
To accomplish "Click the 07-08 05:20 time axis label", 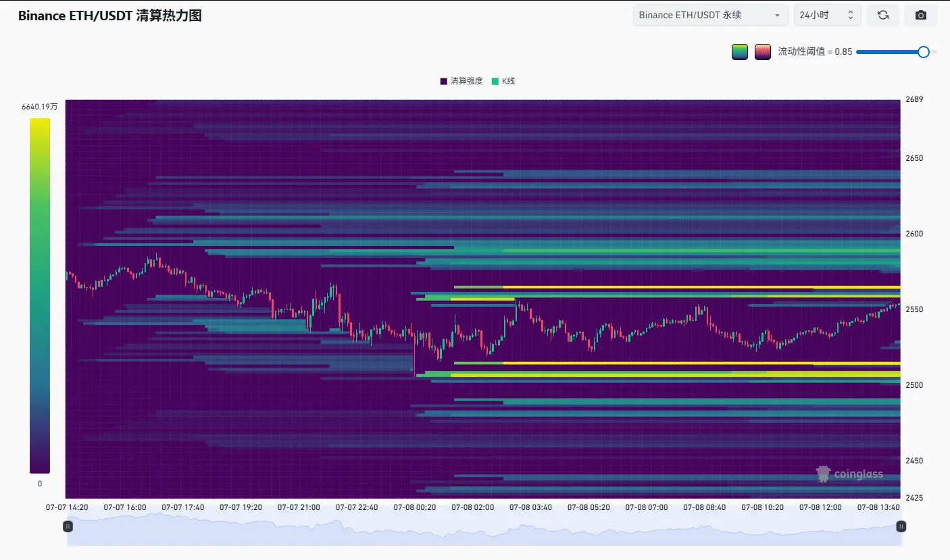I will [x=589, y=507].
